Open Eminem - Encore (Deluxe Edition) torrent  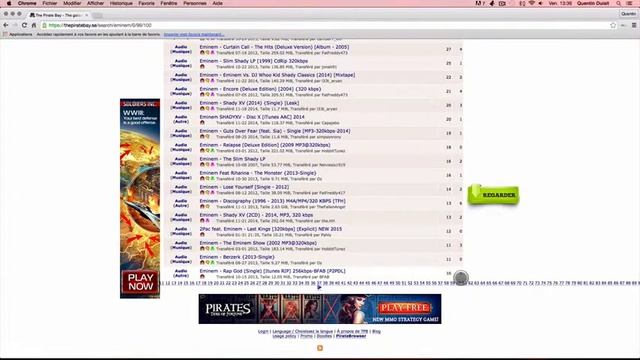tap(260, 89)
